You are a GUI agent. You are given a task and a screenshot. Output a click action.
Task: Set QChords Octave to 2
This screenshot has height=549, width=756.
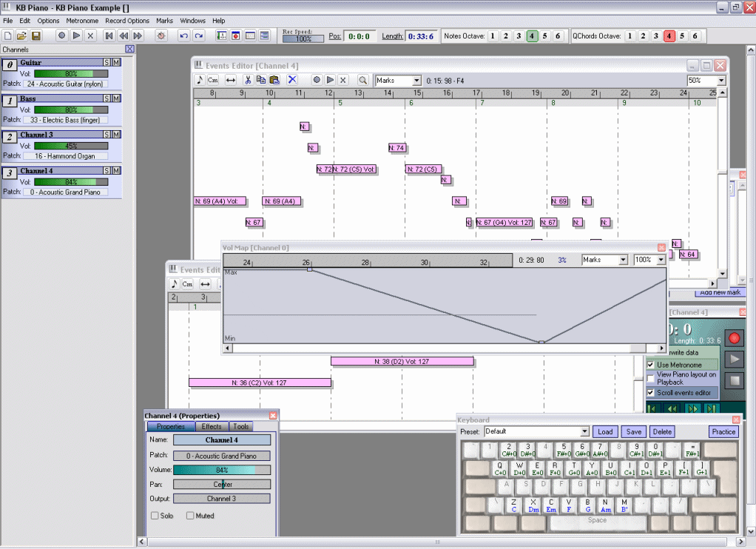point(643,36)
